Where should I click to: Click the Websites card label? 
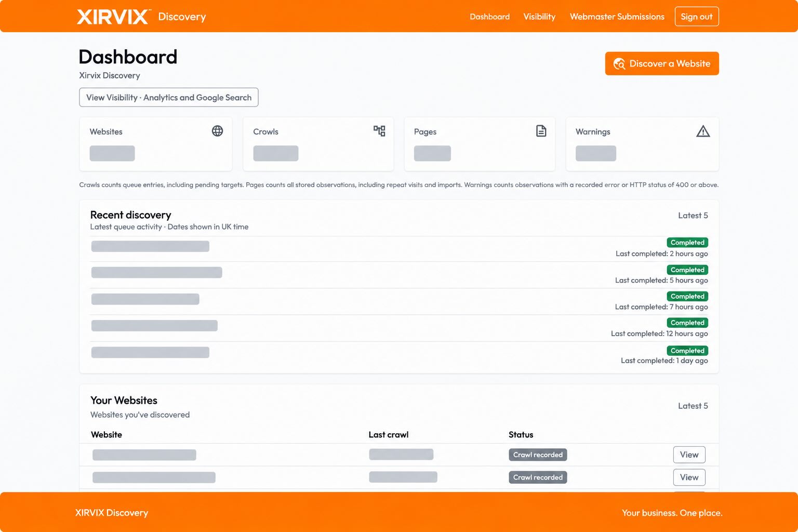point(106,132)
